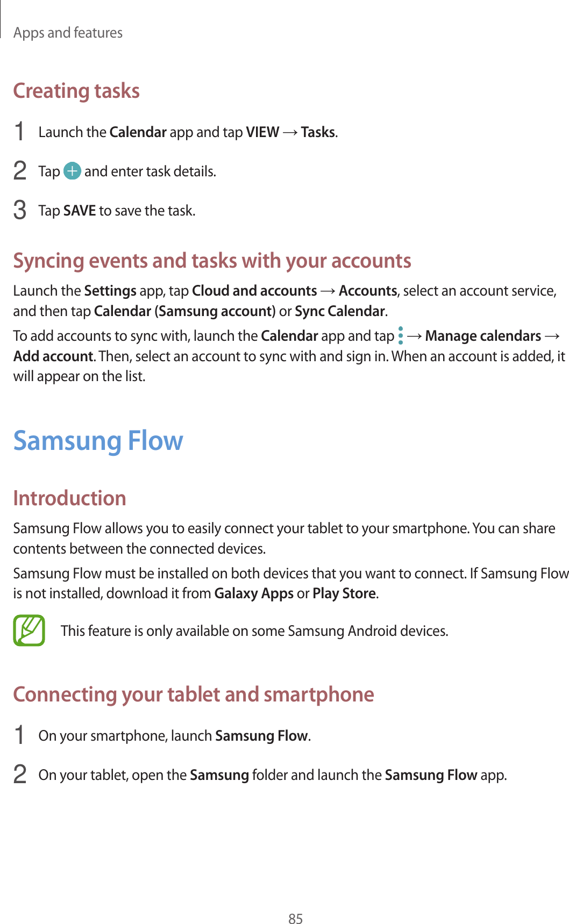Click the Syncing events and tasks heading
Screen dimensions: 569x924
pos(212,261)
